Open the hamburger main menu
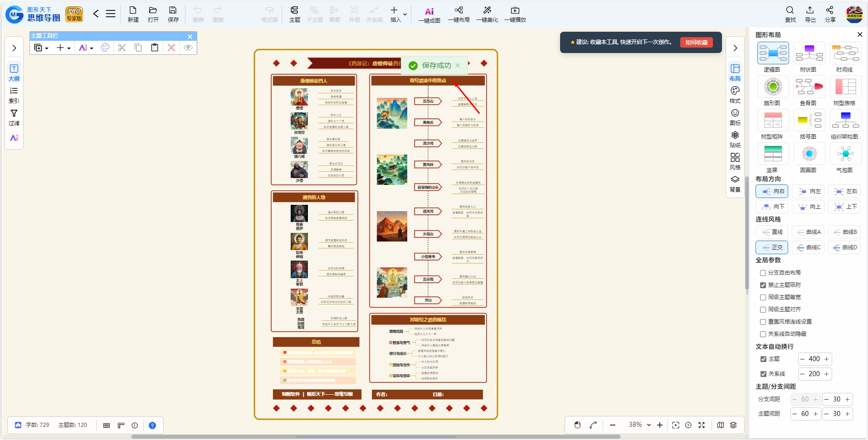868x440 pixels. (111, 14)
